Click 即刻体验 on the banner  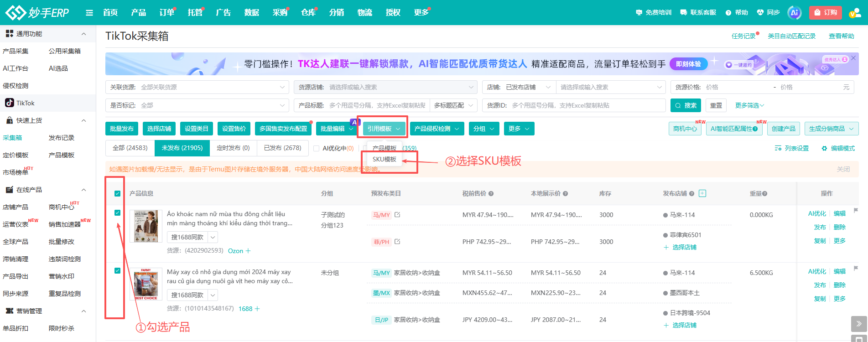pyautogui.click(x=688, y=64)
